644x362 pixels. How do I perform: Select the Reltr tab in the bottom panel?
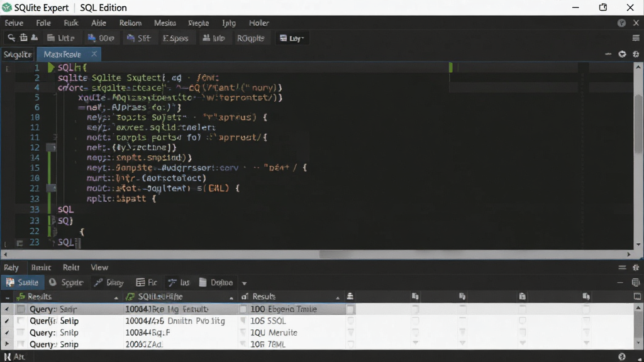[71, 268]
